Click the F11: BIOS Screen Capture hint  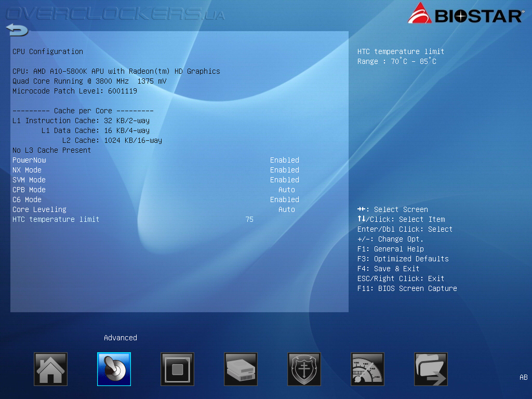pos(407,288)
